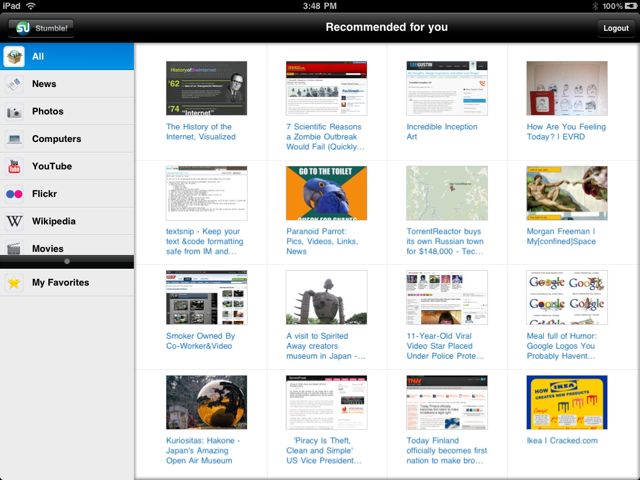Viewport: 640px width, 480px height.
Task: Open the Photos category
Action: point(67,111)
